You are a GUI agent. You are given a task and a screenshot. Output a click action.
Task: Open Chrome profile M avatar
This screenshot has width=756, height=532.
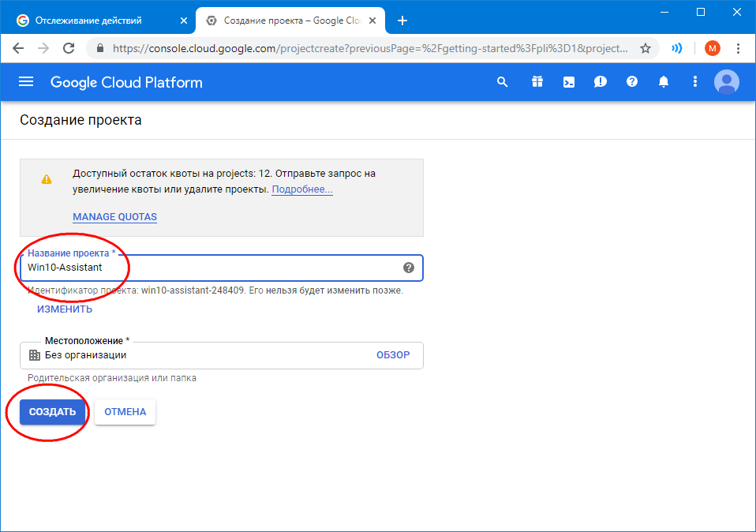click(x=712, y=48)
